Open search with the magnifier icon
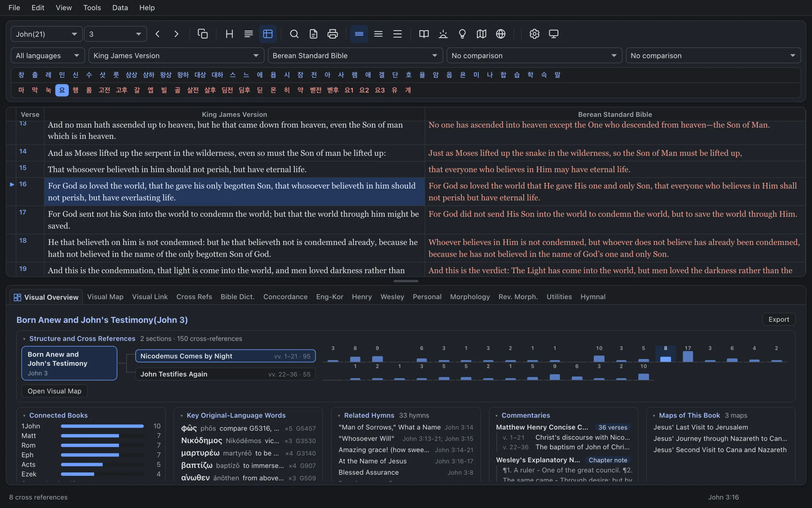The width and height of the screenshot is (812, 508). click(x=294, y=34)
